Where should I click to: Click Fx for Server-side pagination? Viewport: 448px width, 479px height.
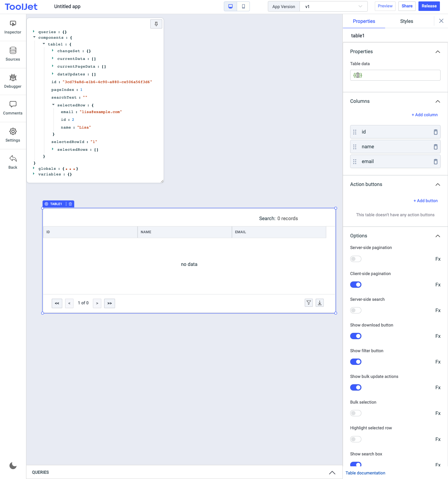point(438,259)
